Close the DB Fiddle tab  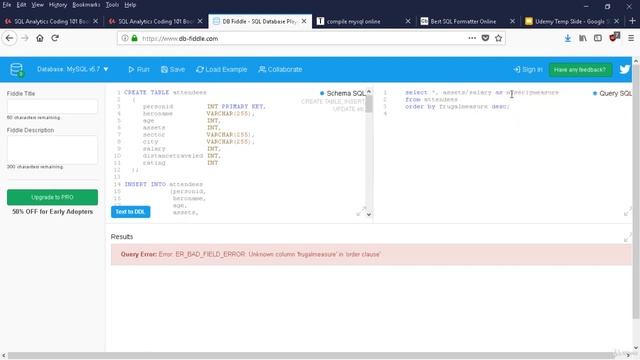pyautogui.click(x=304, y=21)
